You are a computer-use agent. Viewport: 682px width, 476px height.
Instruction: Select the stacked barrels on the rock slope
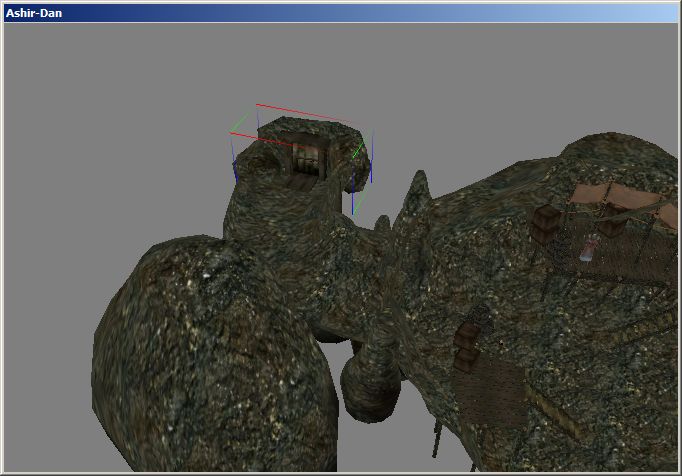tap(468, 348)
